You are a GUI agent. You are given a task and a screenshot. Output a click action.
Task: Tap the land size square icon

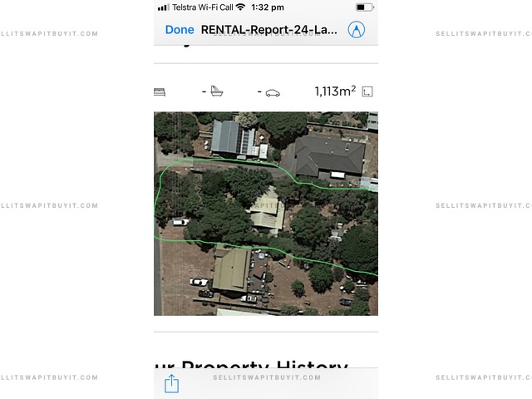368,91
